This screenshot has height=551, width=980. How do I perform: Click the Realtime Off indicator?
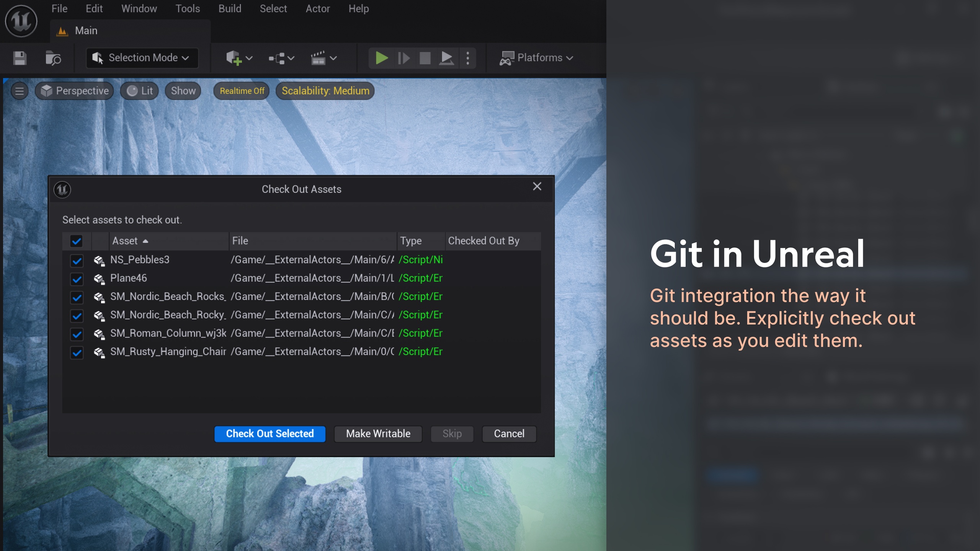(x=242, y=91)
